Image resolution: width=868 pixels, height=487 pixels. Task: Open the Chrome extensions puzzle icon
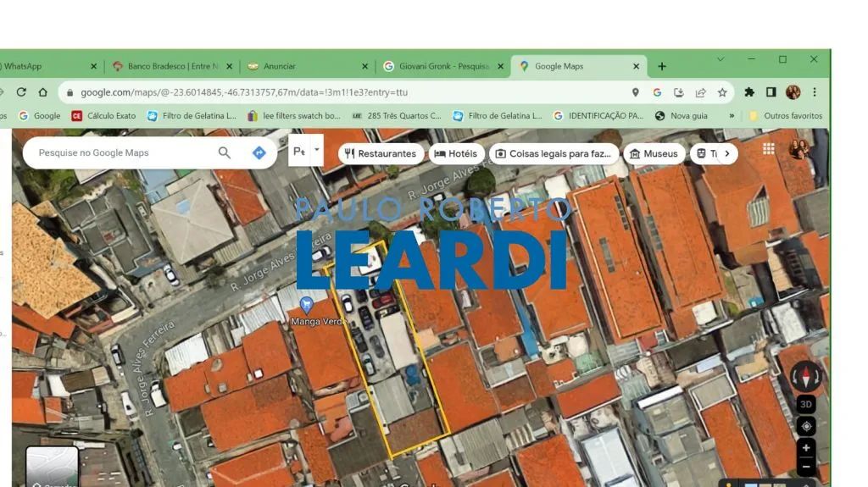click(x=749, y=92)
